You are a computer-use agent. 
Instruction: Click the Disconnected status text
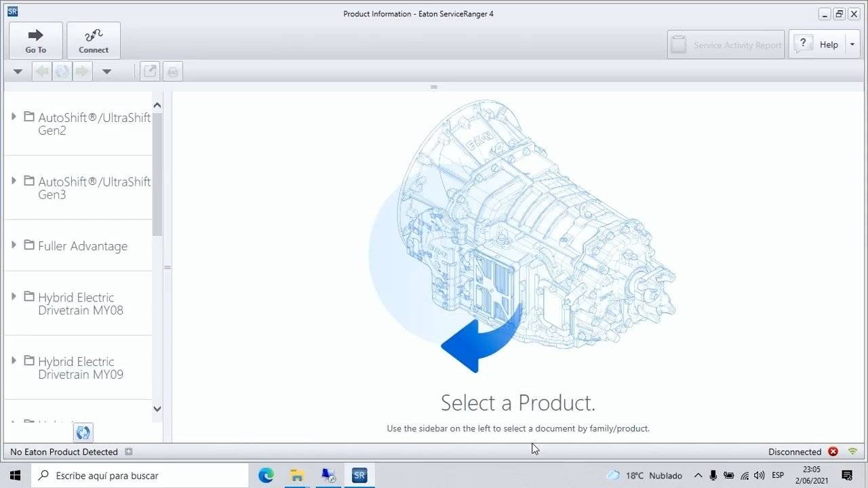[x=795, y=452]
